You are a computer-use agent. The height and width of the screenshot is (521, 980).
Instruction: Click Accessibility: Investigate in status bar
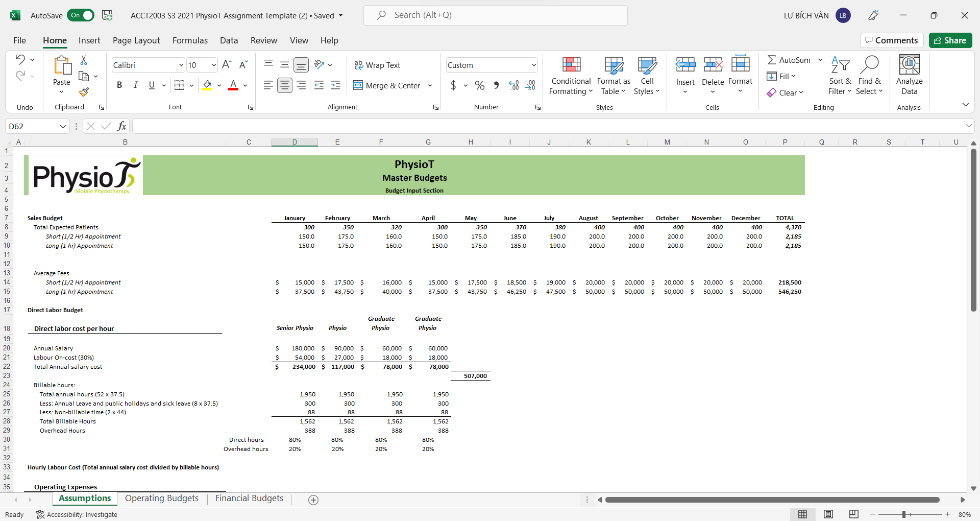pyautogui.click(x=77, y=515)
